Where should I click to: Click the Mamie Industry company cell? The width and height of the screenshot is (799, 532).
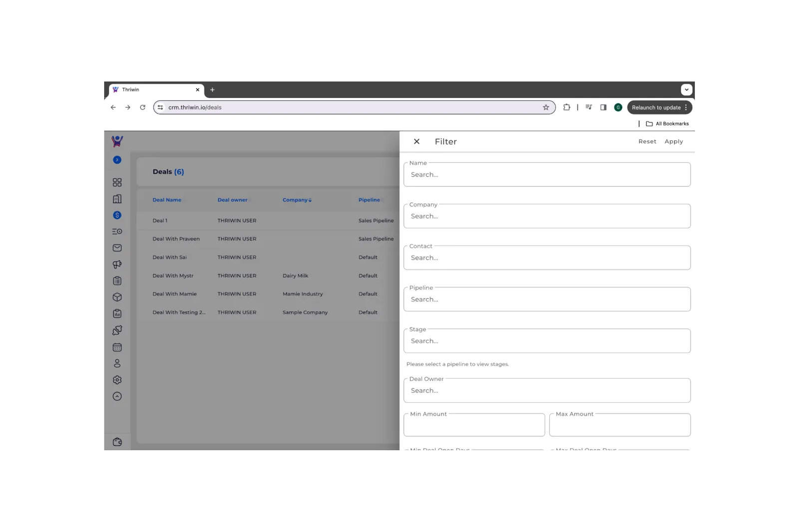[x=303, y=294]
